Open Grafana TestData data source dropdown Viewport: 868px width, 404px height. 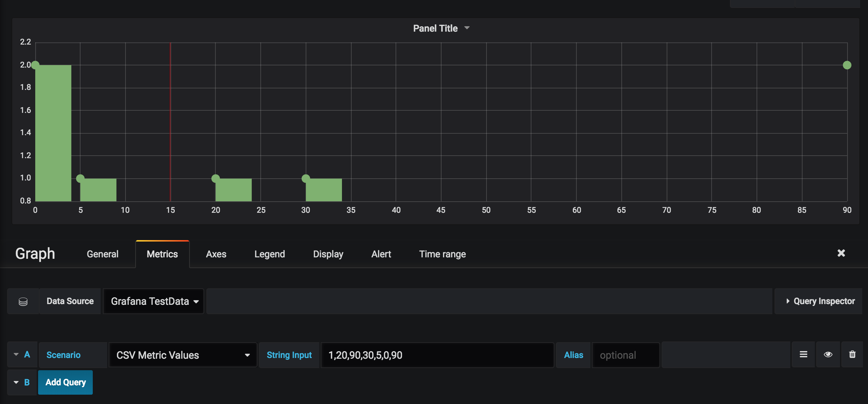pyautogui.click(x=154, y=301)
